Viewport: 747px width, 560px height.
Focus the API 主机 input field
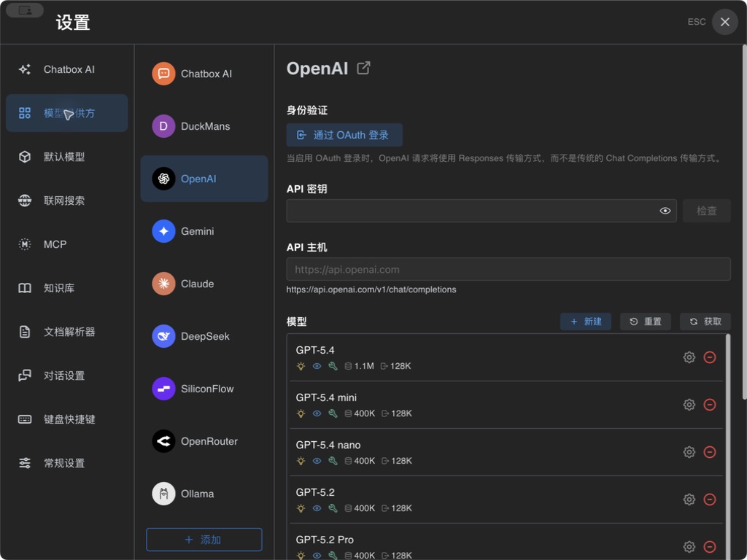508,269
